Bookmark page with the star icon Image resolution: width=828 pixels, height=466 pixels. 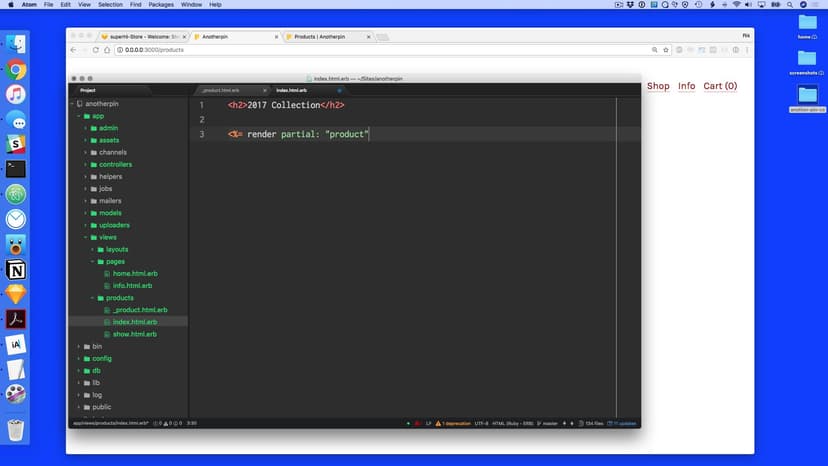(x=665, y=49)
